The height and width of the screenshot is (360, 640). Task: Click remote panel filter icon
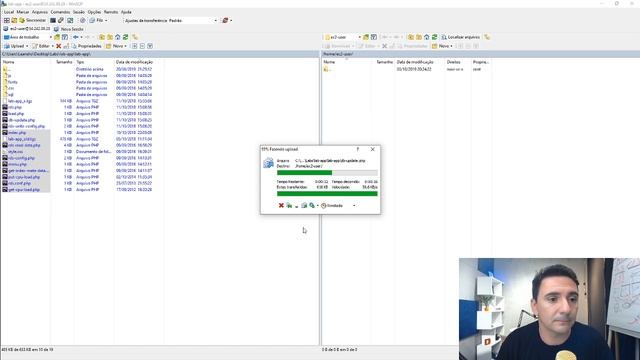coord(374,37)
